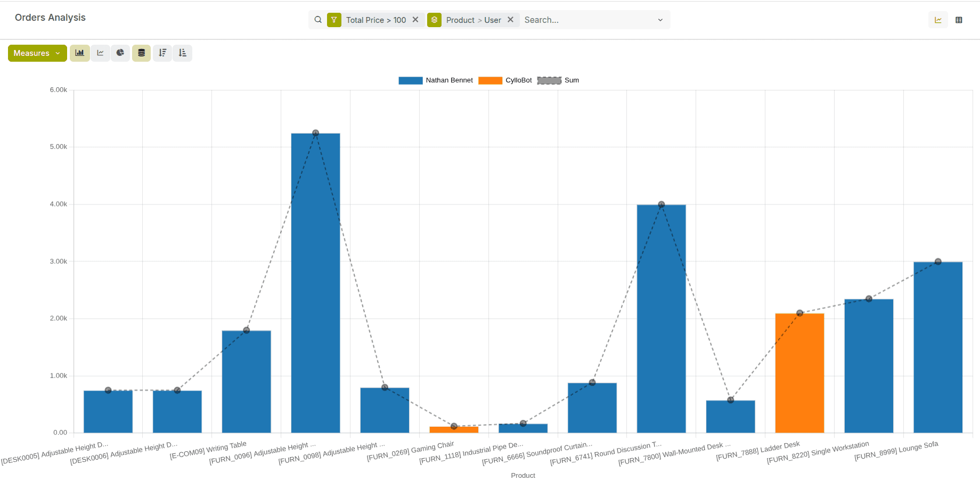
Task: Open the Total Price filter facet
Action: 375,20
